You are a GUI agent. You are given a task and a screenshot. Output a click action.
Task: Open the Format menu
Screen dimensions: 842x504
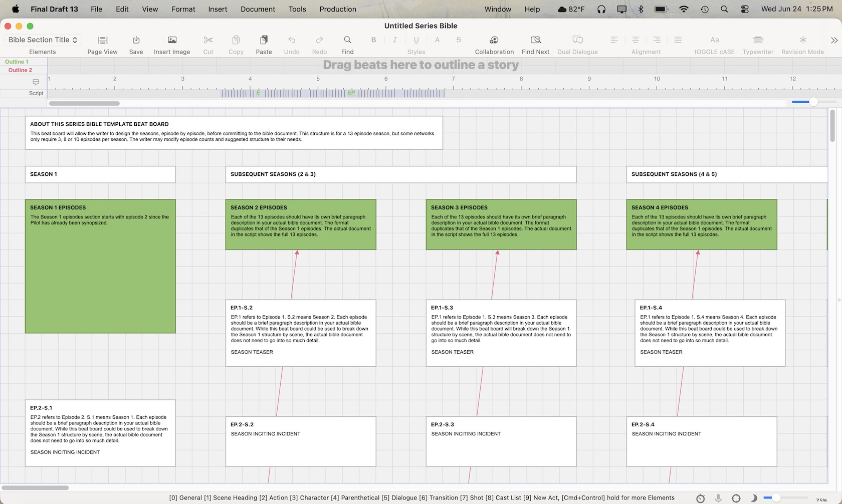coord(183,9)
